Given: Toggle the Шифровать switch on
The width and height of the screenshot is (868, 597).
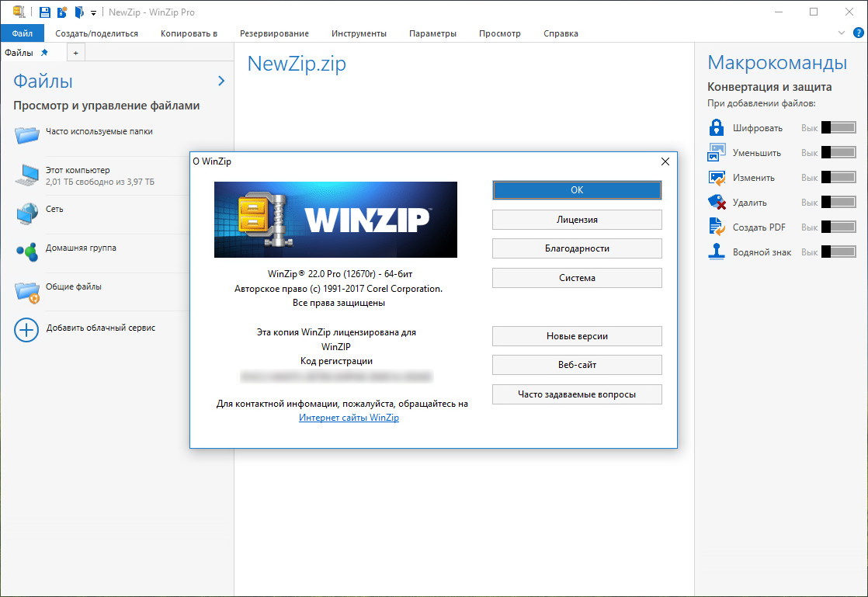Looking at the screenshot, I should [838, 128].
